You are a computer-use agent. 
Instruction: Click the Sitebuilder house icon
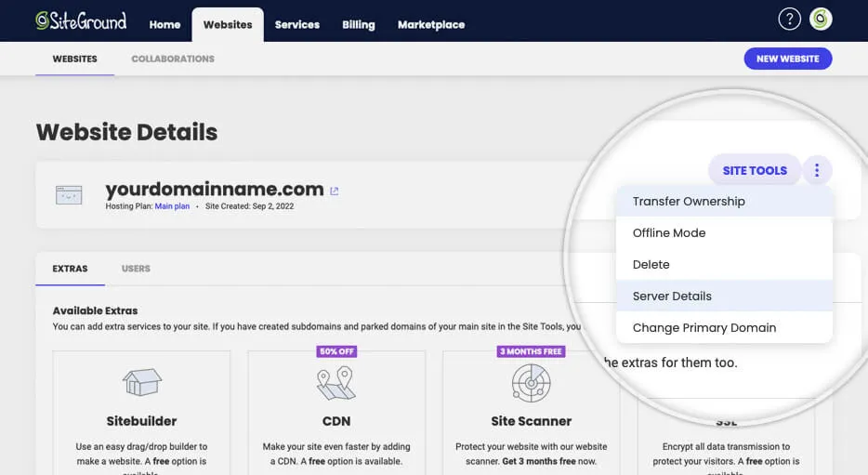point(141,382)
